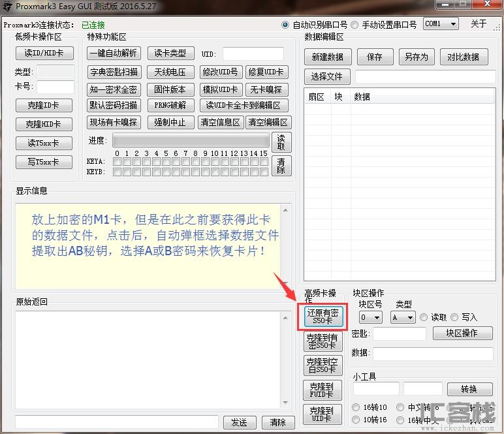Click 读ID/HID卡 button
The width and height of the screenshot is (504, 434).
click(x=44, y=53)
